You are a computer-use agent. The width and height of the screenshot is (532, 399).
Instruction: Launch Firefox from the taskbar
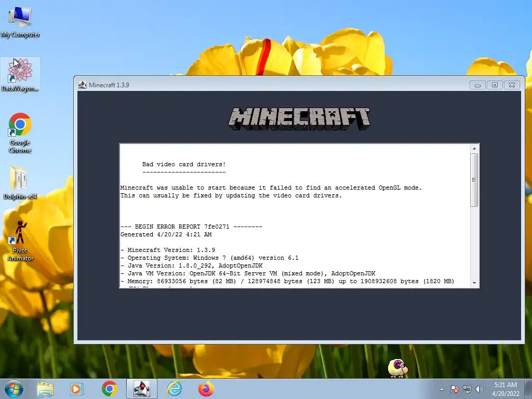coord(206,389)
